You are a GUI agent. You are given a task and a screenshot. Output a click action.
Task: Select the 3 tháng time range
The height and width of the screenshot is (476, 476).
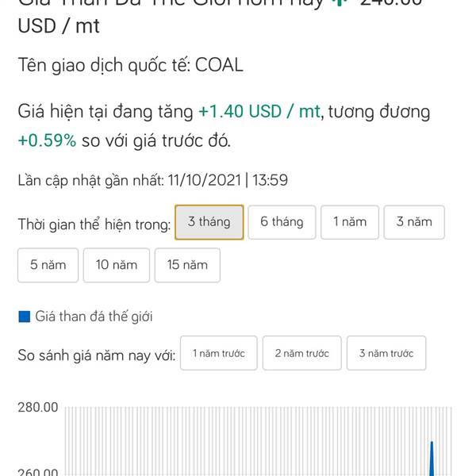(x=209, y=222)
